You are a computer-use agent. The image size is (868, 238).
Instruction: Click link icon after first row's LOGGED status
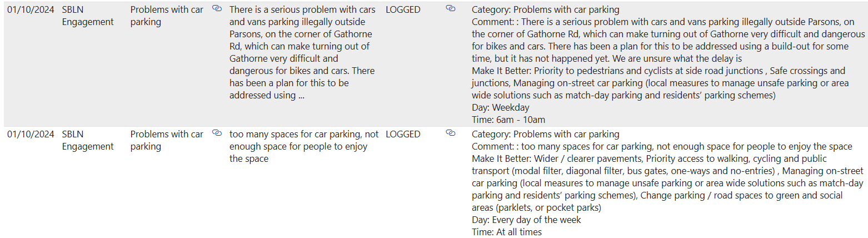[x=451, y=9]
